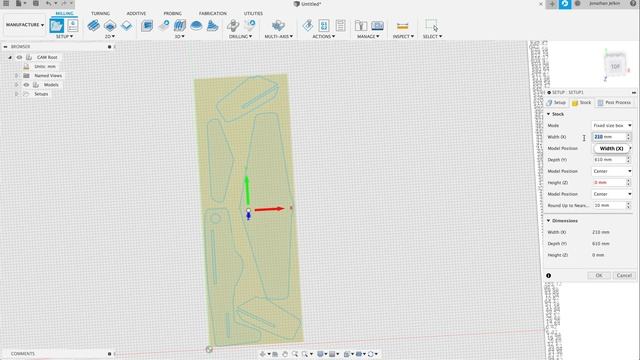Click the Round Up to Nearest value field

point(609,206)
